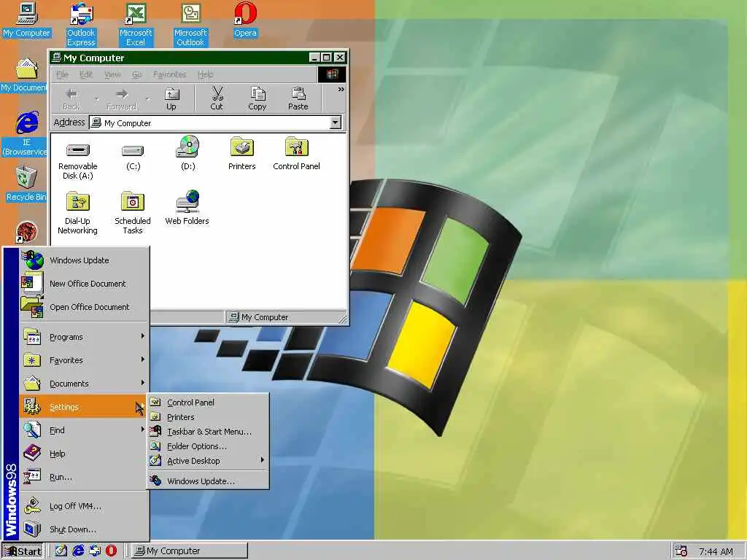Choose Shut Down... from Start menu
Image resolution: width=747 pixels, height=560 pixels.
85,529
